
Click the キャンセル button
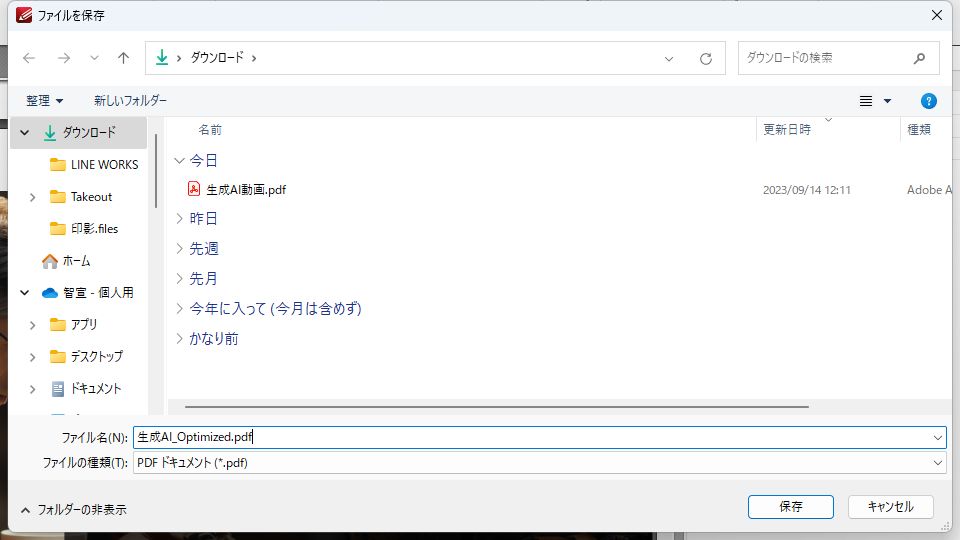coord(890,507)
